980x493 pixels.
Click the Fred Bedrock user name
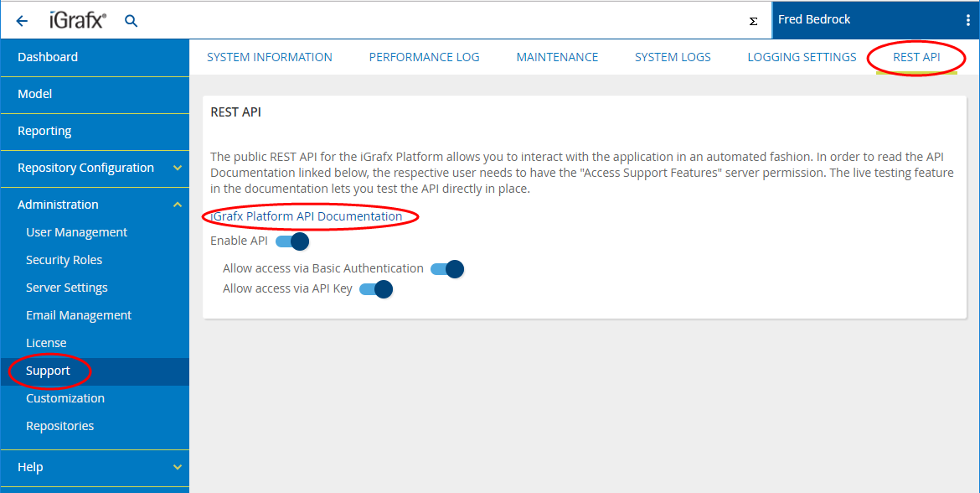click(x=814, y=19)
